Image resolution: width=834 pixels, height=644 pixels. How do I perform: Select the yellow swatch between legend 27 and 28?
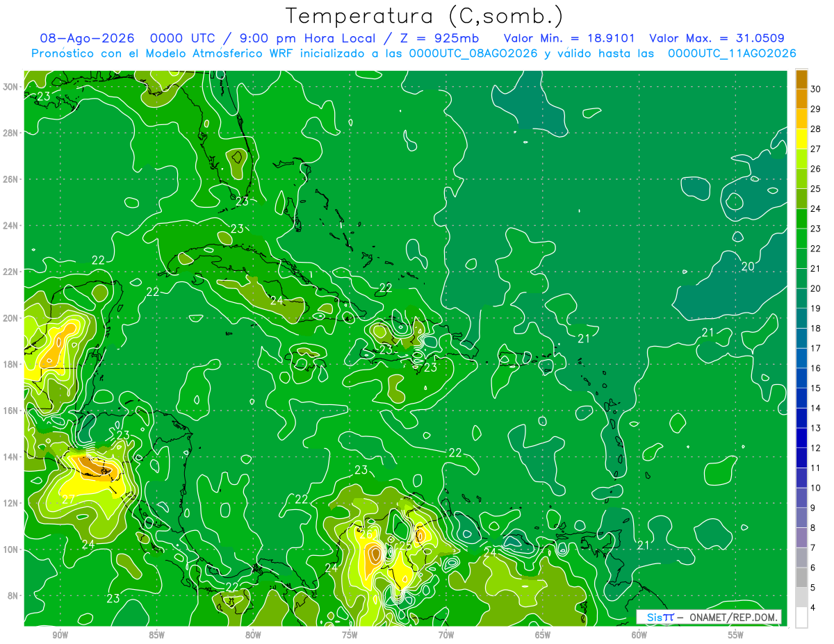(x=801, y=139)
